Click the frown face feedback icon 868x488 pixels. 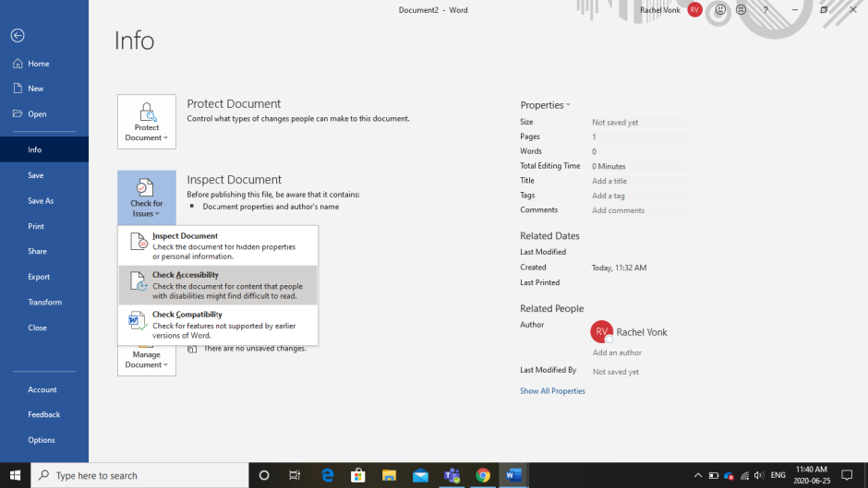pos(742,10)
